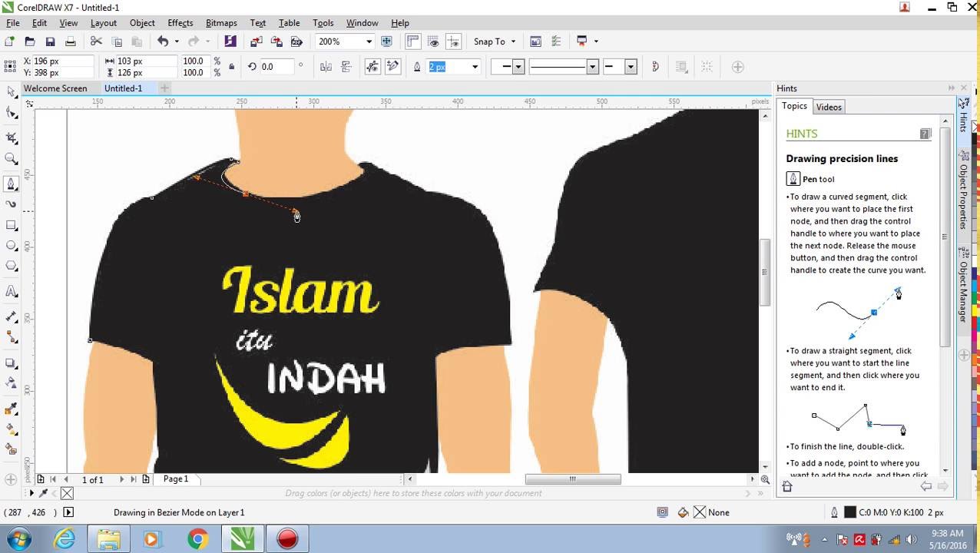The height and width of the screenshot is (553, 980).
Task: Open the zoom level 200% dropdown
Action: 369,41
